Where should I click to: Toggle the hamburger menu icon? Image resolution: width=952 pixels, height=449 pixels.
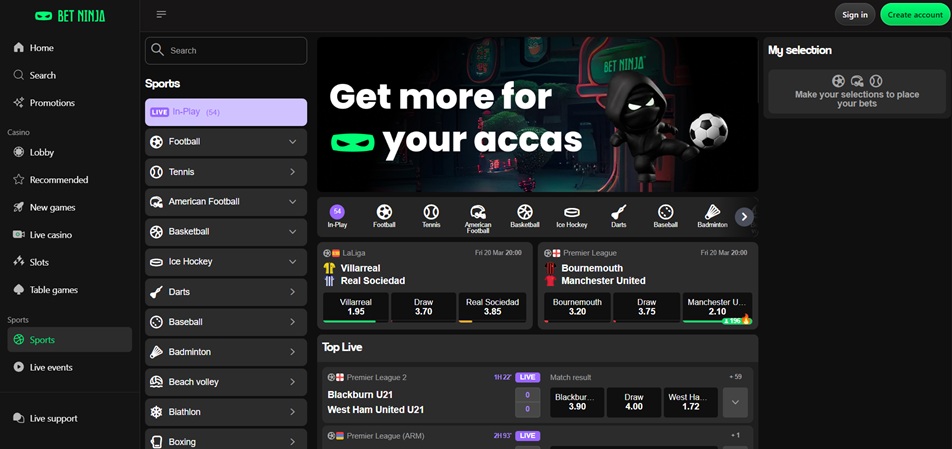(x=161, y=15)
